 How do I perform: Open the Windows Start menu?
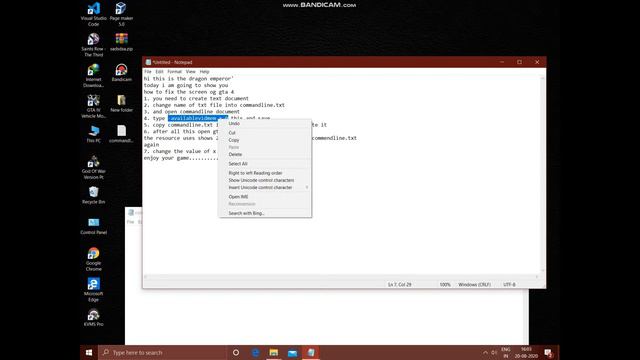point(89,352)
